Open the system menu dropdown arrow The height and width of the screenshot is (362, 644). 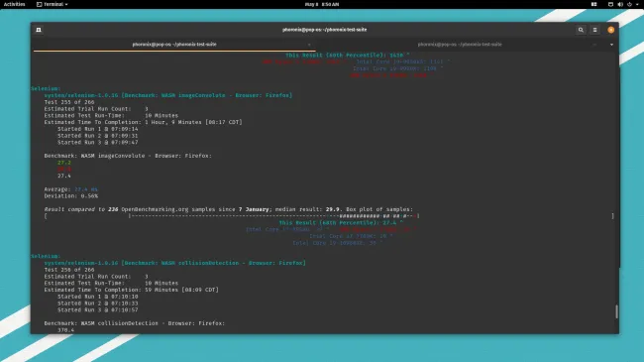pos(637,4)
